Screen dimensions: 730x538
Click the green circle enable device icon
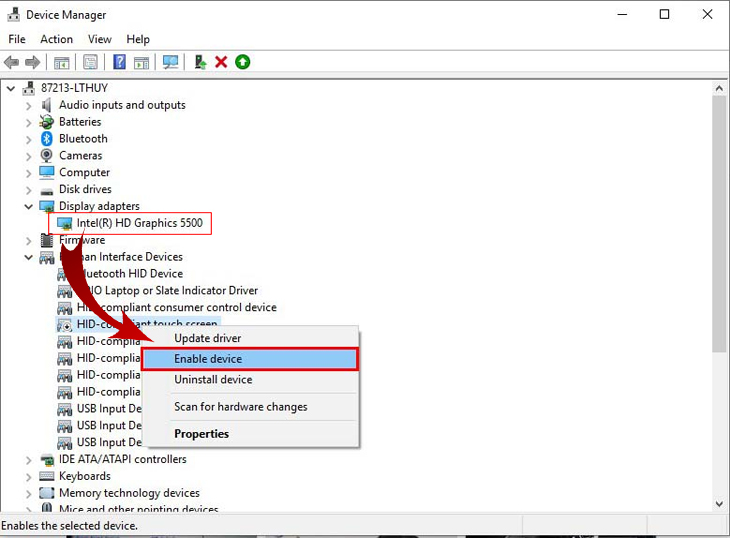[242, 62]
